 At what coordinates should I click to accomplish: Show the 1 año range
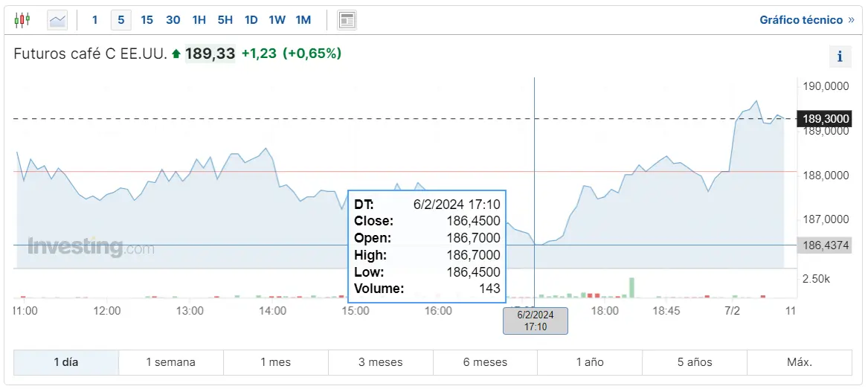pos(590,362)
